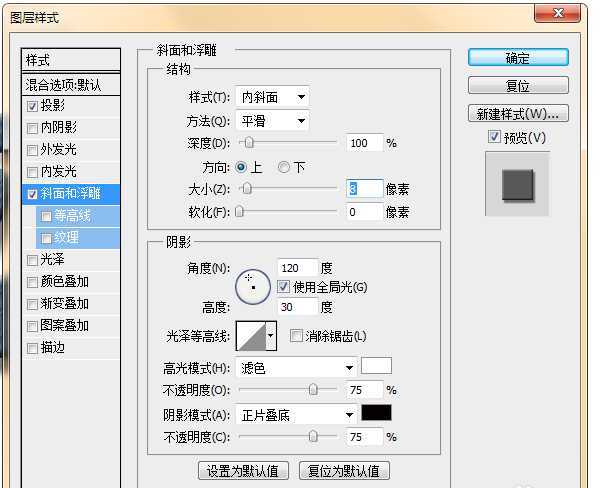Open the 阴影模式 shadow mode dropdown

point(296,414)
